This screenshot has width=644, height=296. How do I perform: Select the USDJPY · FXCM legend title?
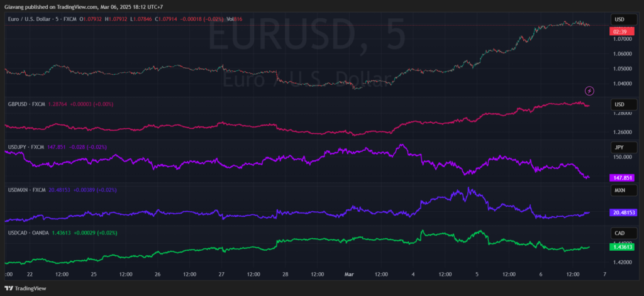click(x=26, y=147)
